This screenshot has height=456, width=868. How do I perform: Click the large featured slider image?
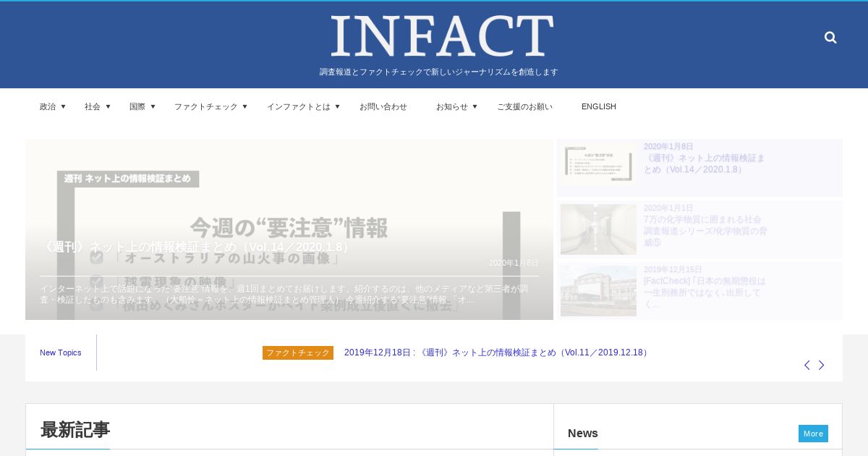pos(289,229)
